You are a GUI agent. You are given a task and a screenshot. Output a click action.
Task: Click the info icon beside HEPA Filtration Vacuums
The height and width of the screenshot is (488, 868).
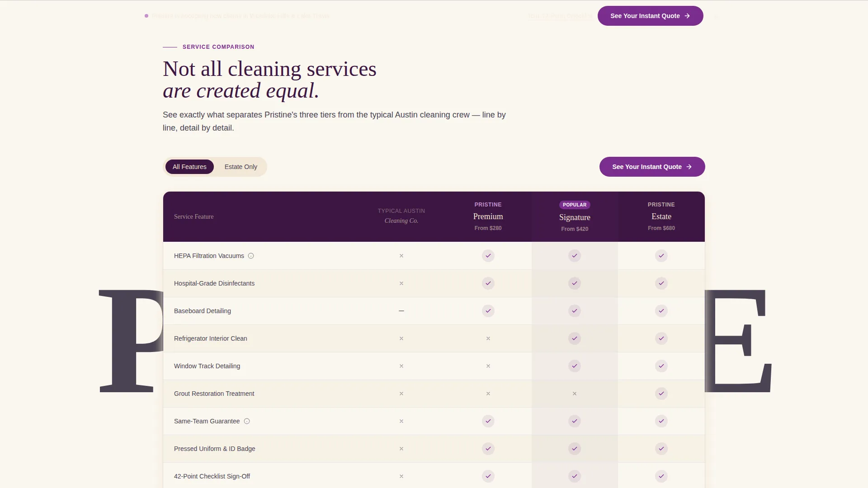(251, 256)
